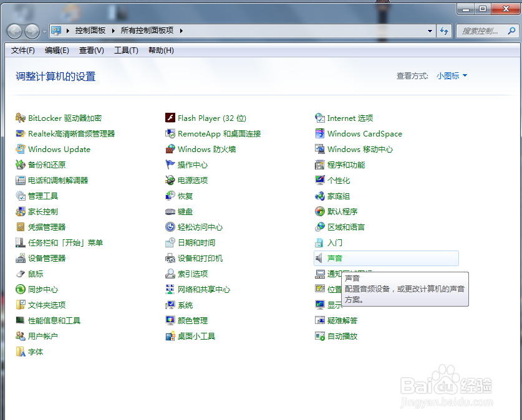Click the search magnifier icon
This screenshot has height=420, width=522.
click(511, 31)
